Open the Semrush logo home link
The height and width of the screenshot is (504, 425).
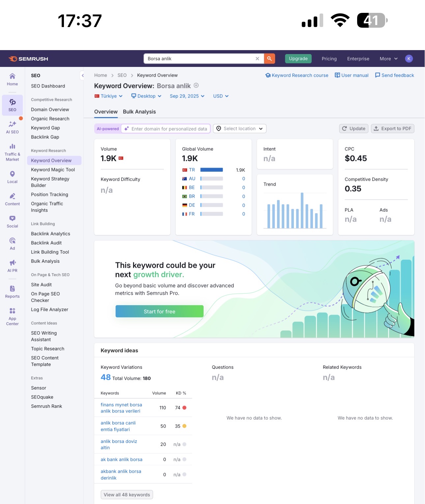pyautogui.click(x=28, y=59)
